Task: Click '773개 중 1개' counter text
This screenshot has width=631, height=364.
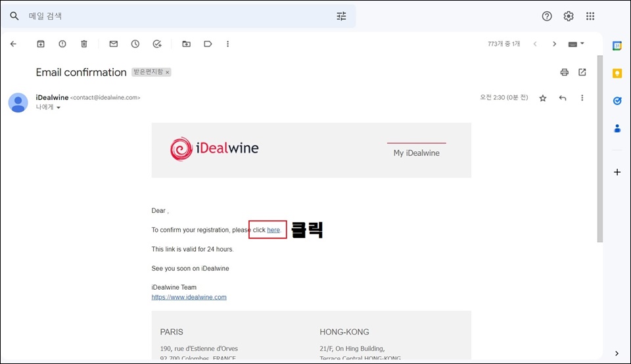Action: (x=504, y=44)
